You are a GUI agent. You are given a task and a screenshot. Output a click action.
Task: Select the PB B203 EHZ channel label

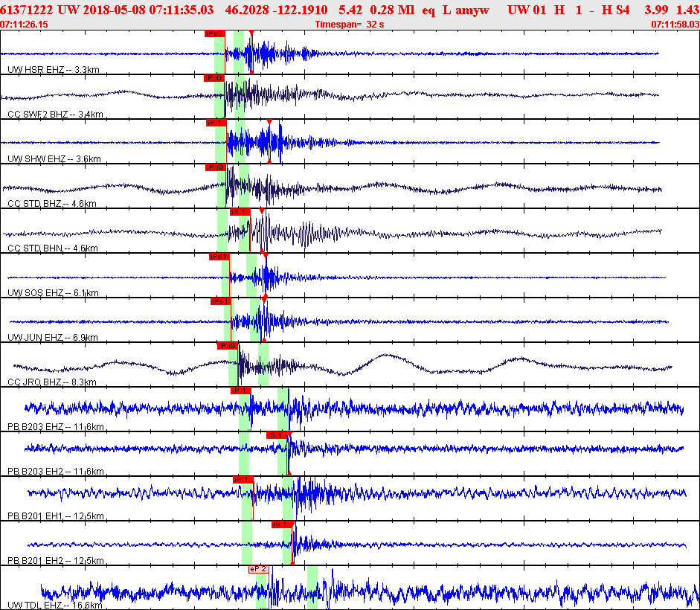click(x=56, y=427)
